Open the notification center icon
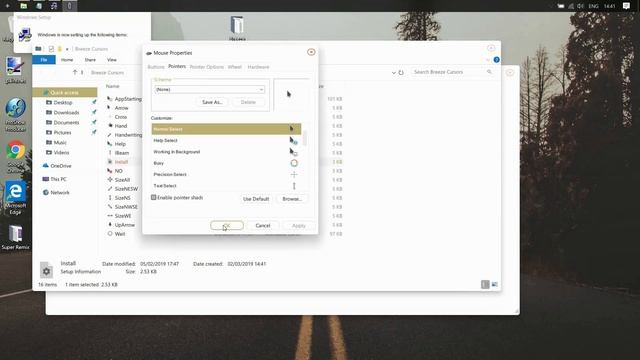 626,6
